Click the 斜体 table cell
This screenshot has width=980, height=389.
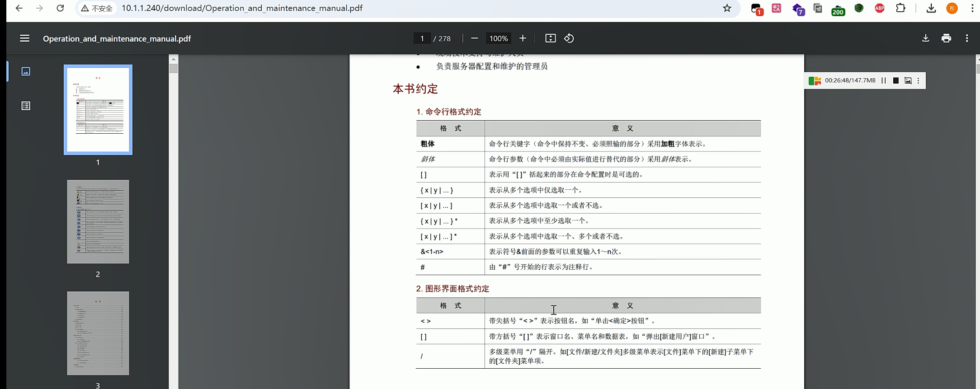click(450, 159)
